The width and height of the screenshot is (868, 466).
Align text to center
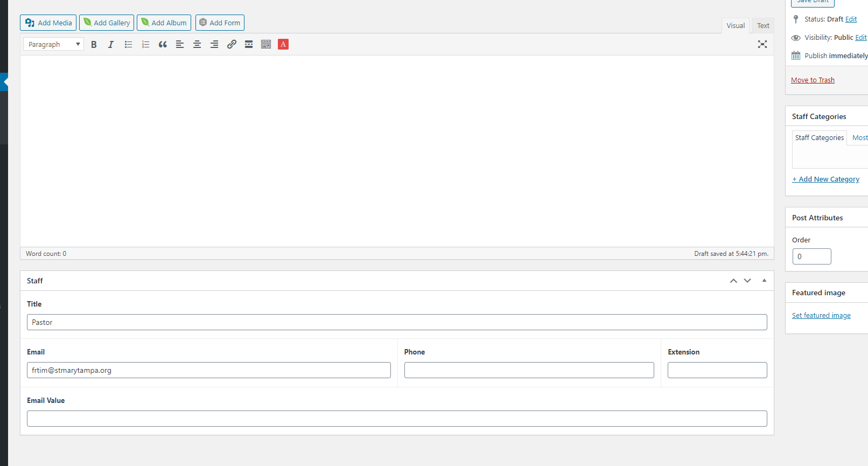[197, 45]
